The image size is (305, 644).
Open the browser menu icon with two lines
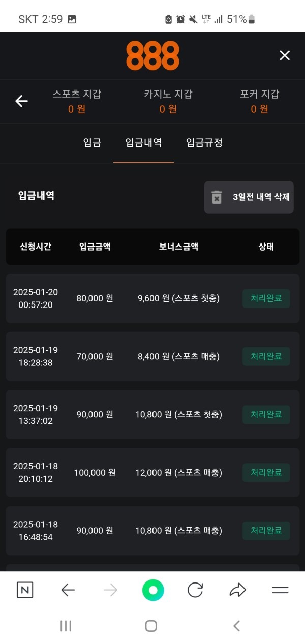[x=280, y=590]
